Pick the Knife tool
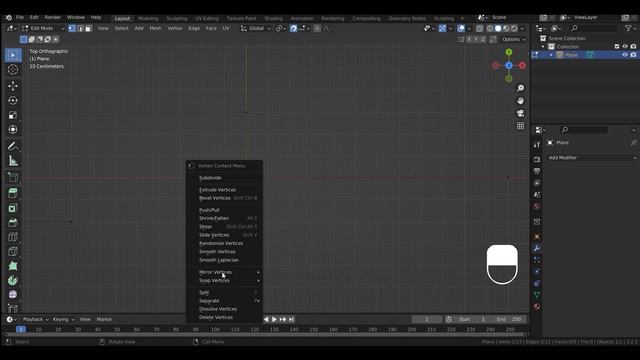 (x=13, y=251)
